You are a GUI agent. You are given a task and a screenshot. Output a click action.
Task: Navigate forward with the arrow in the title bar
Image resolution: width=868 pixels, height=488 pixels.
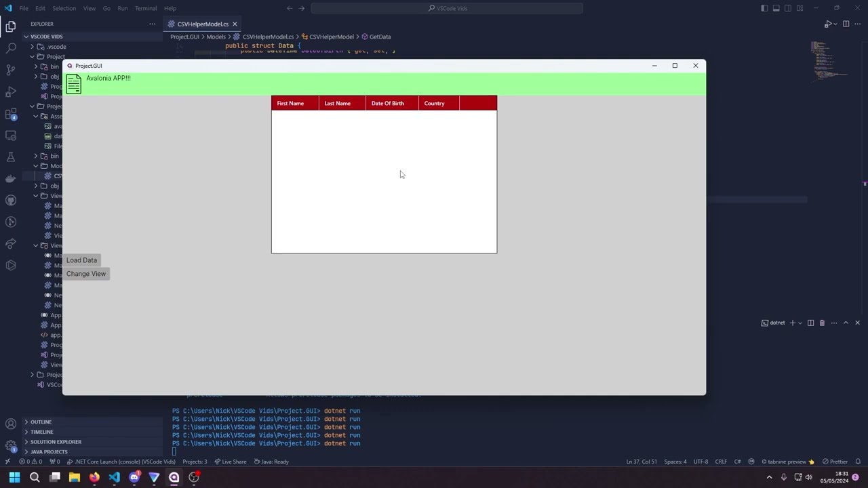tap(302, 8)
